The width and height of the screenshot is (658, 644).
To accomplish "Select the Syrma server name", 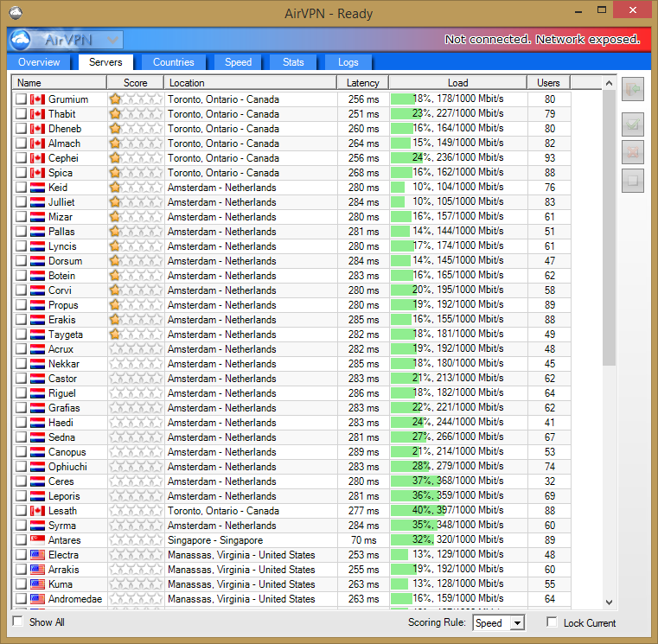I will coord(62,526).
